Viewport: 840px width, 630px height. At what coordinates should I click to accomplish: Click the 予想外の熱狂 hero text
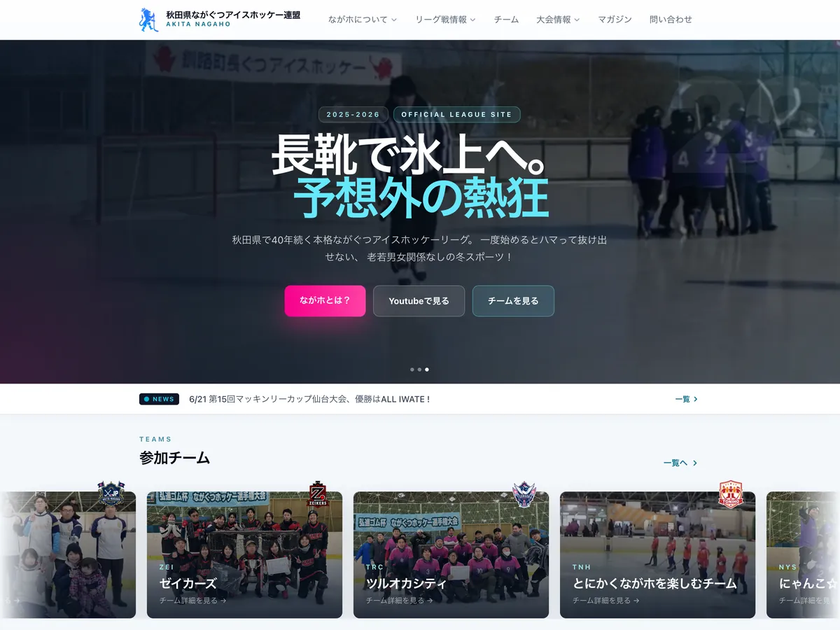point(421,198)
